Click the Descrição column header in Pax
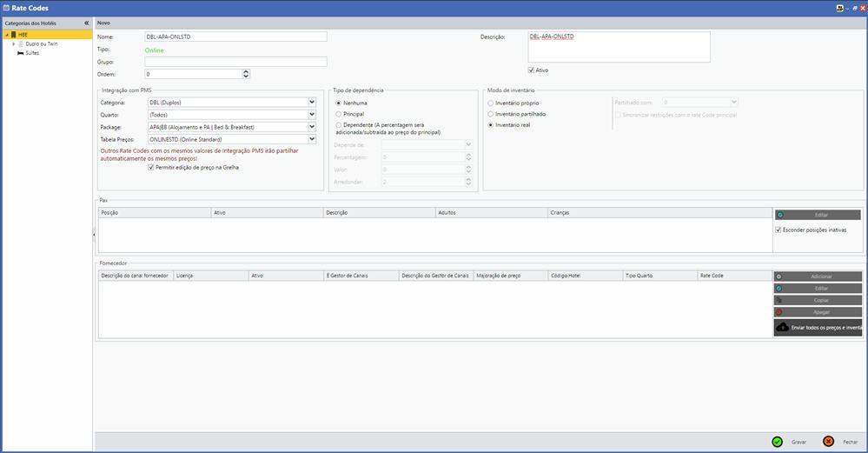The height and width of the screenshot is (453, 868). point(336,212)
